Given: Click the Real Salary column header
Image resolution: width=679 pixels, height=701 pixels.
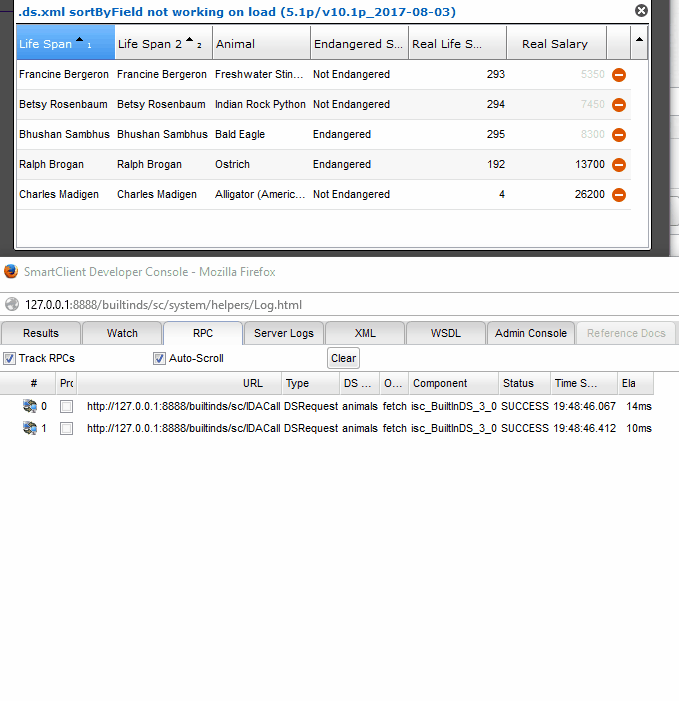Looking at the screenshot, I should [x=554, y=44].
